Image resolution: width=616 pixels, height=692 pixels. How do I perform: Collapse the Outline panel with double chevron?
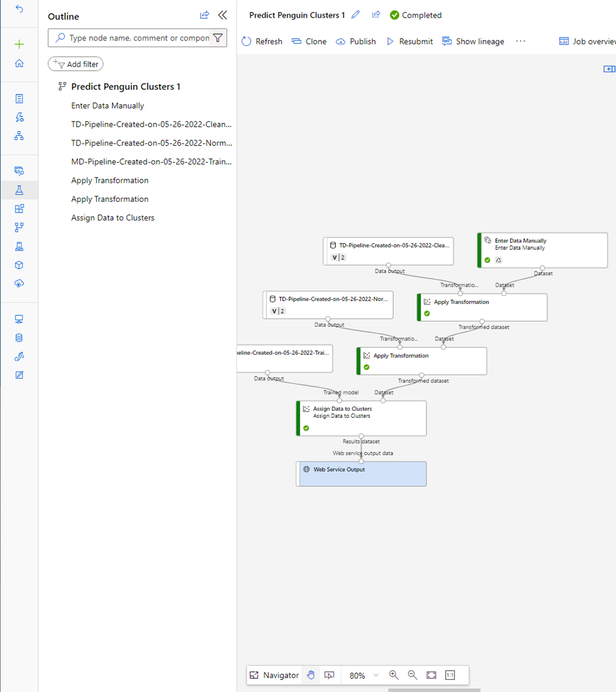point(223,15)
